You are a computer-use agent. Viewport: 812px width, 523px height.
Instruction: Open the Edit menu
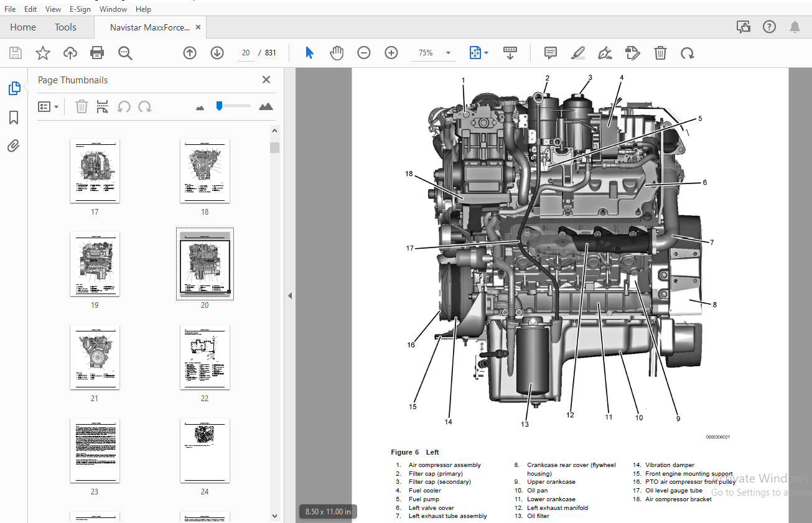pyautogui.click(x=30, y=9)
